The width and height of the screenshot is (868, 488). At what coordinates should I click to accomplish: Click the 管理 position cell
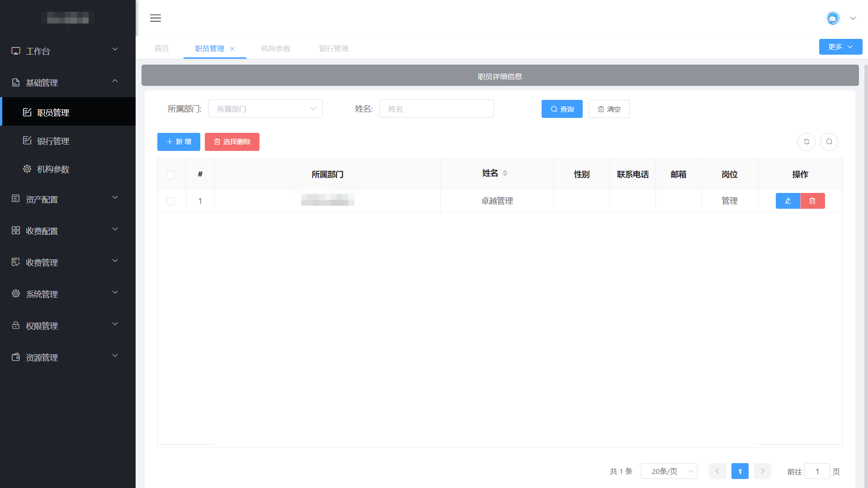[x=729, y=201]
